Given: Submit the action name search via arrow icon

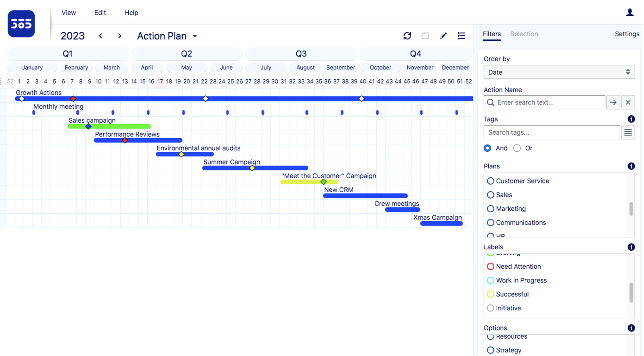Looking at the screenshot, I should tap(613, 102).
